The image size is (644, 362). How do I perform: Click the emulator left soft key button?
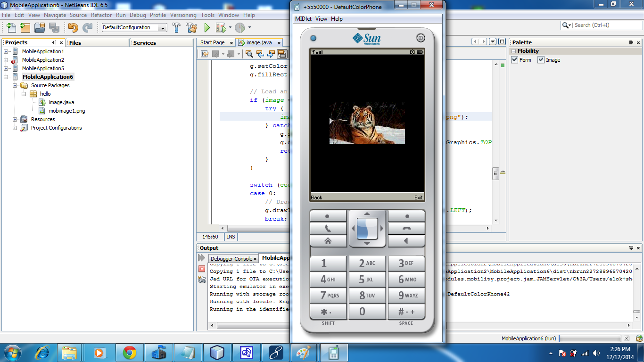(x=328, y=216)
